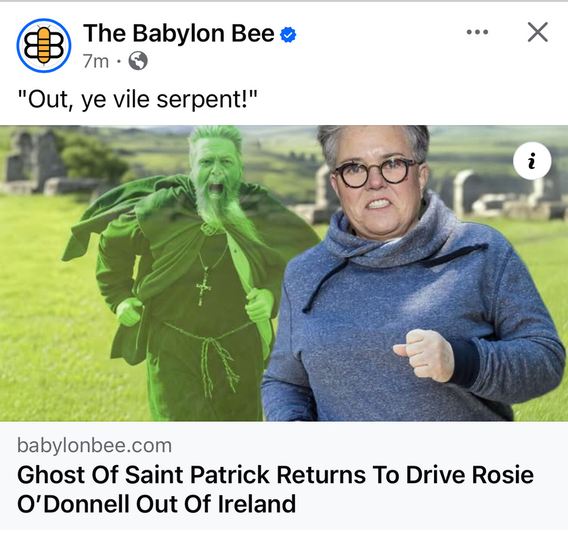Select the "Out, ye vile serpent!" caption

click(x=138, y=99)
